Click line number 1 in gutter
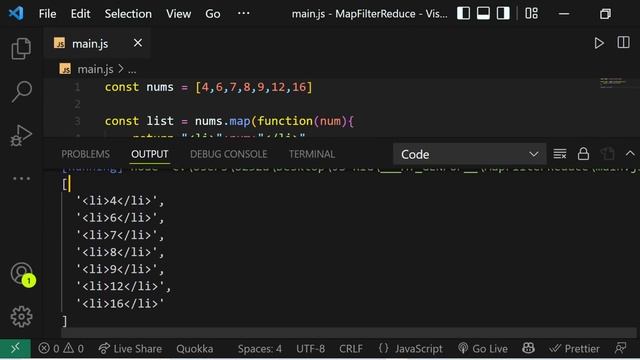Viewport: 640px width, 360px height. (x=77, y=87)
